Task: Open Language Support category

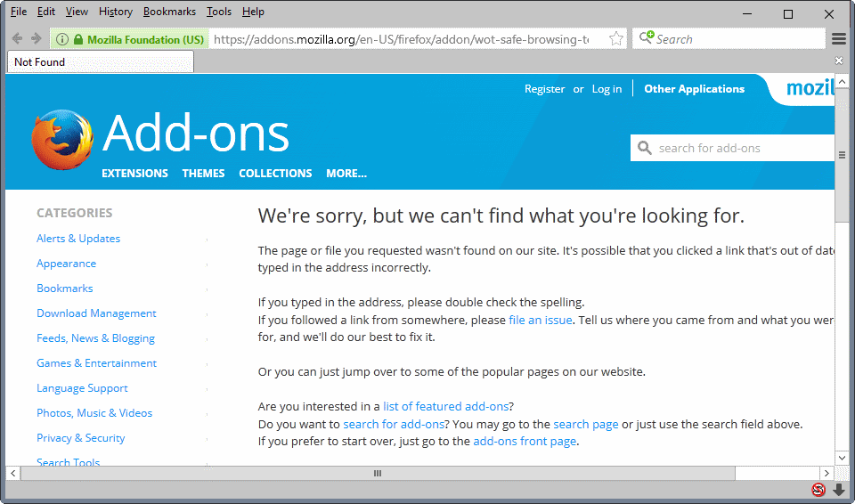Action: click(82, 388)
